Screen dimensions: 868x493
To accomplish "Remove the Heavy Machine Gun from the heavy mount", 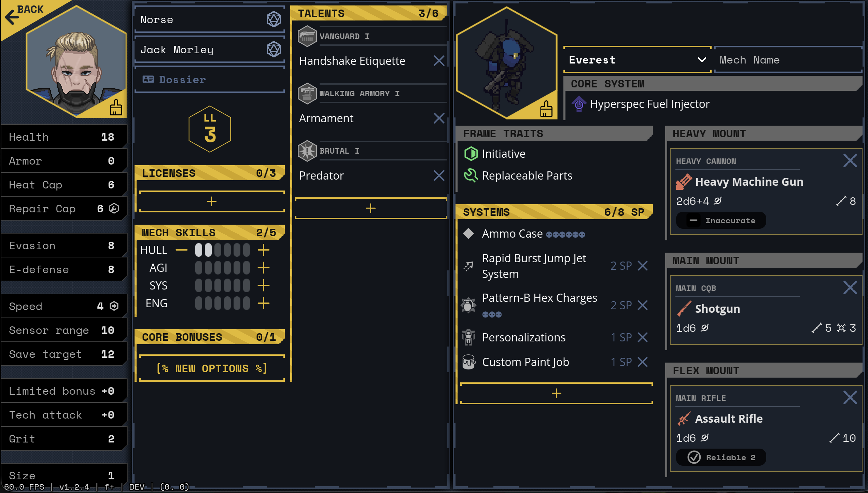I will coord(850,160).
